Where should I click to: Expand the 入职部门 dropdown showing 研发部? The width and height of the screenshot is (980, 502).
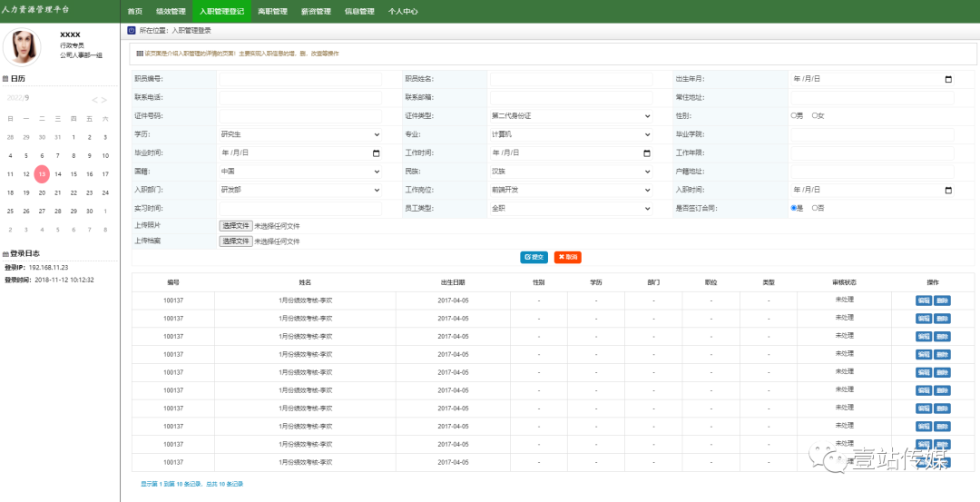(299, 190)
